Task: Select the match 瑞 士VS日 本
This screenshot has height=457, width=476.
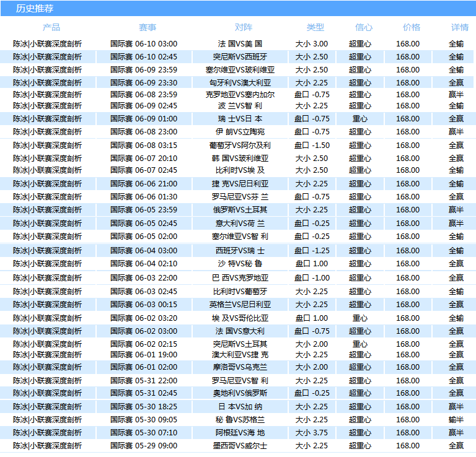Action: [x=240, y=119]
